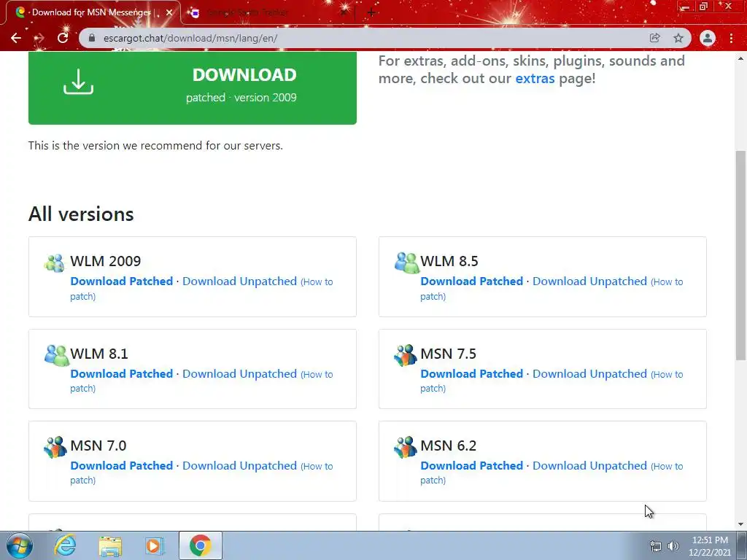
Task: Click the MSN 7.5 butterfly icon
Action: [406, 355]
